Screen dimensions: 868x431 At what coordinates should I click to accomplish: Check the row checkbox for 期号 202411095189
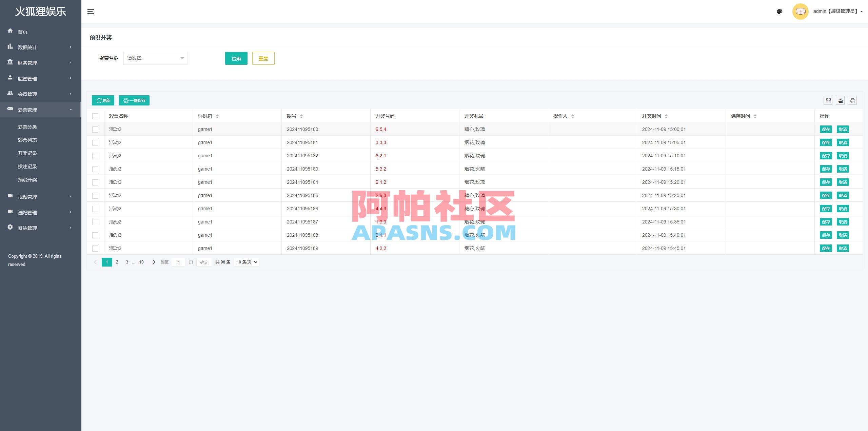(95, 248)
